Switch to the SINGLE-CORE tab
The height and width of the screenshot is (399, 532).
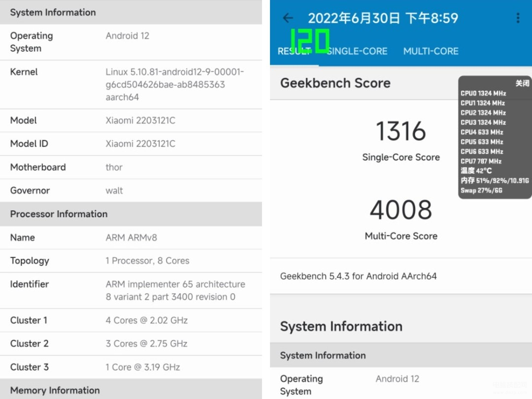[x=357, y=51]
